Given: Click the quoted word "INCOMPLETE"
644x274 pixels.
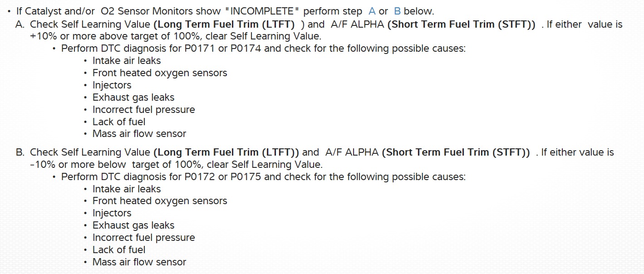Looking at the screenshot, I should coord(261,12).
